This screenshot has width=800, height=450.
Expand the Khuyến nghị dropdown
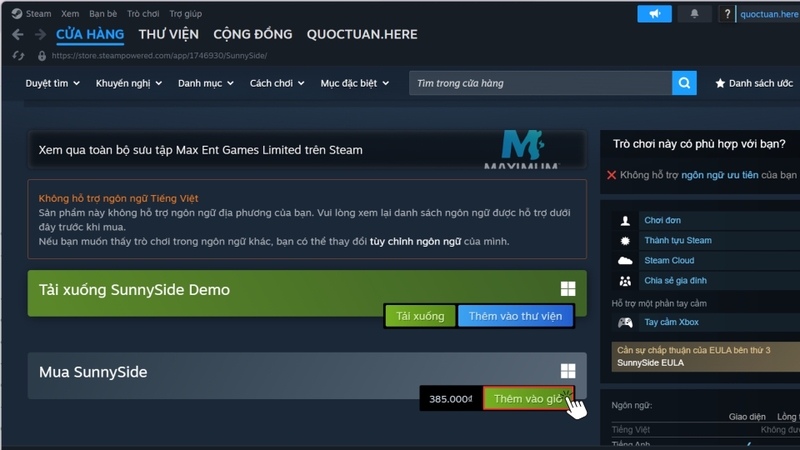coord(129,83)
